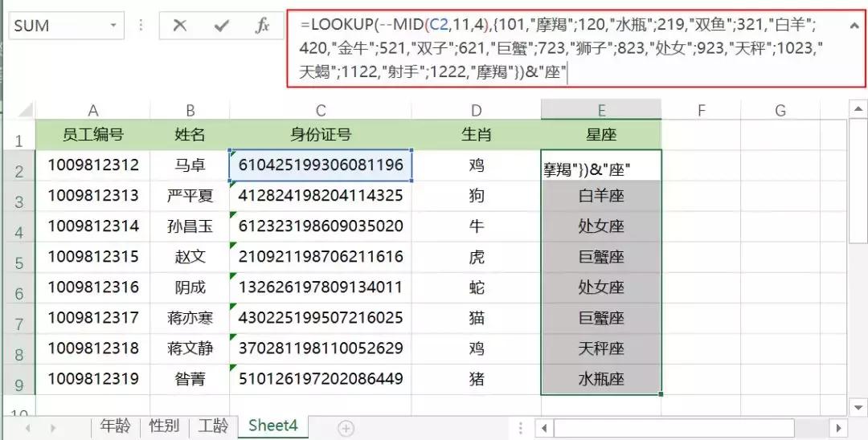868x440 pixels.
Task: Select cell with ID 370281198110052629
Action: [321, 348]
